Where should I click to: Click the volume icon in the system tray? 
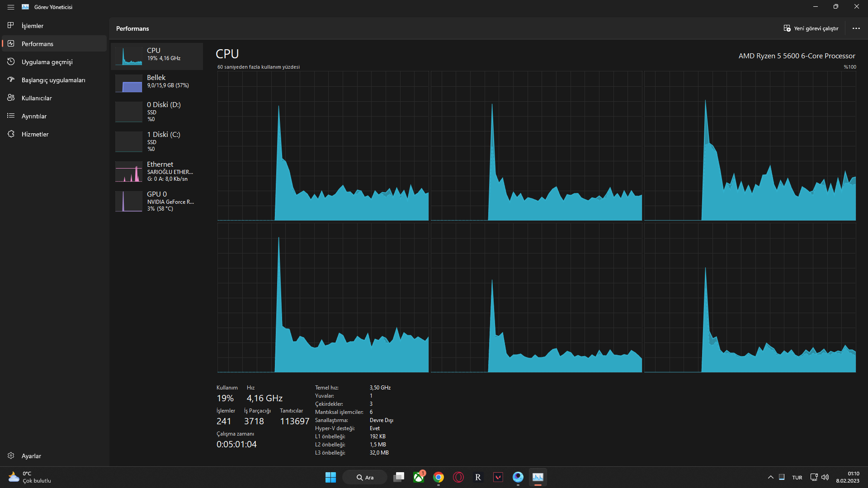click(x=825, y=477)
